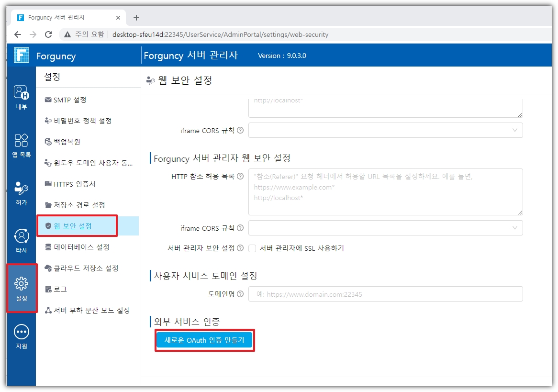Click the Forguncy logo icon
Screen dimensions: 558x392
(22, 56)
